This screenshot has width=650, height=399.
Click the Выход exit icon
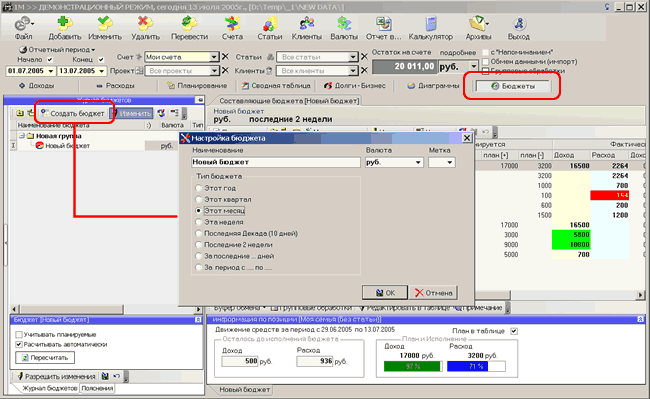click(x=519, y=24)
